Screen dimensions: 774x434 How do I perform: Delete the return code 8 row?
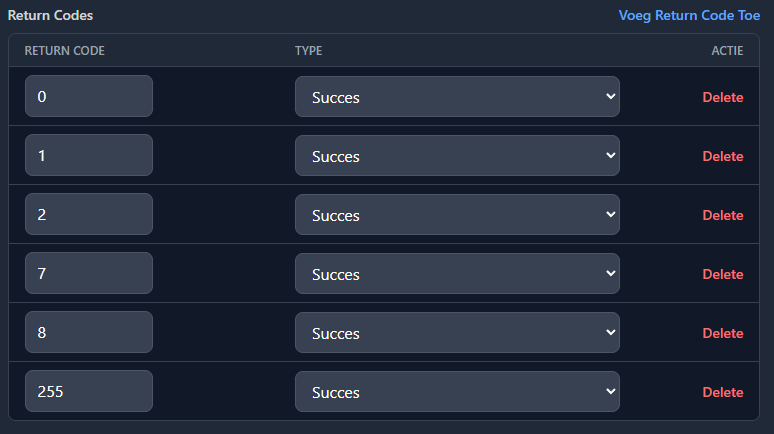coord(722,333)
